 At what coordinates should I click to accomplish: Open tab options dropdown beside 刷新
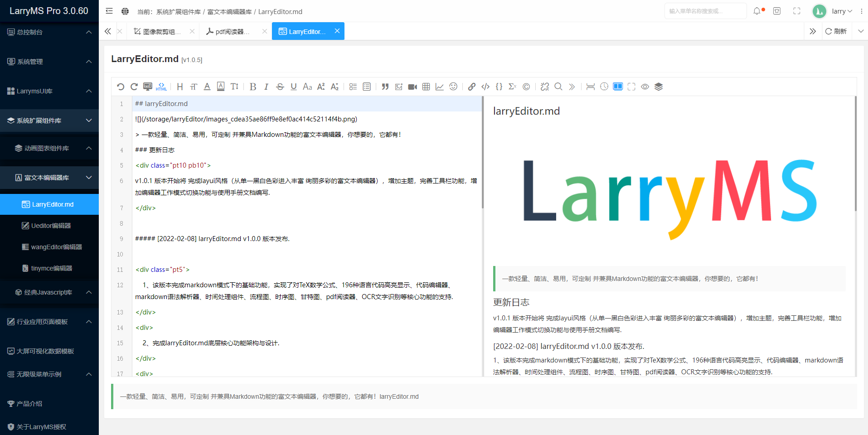(861, 31)
